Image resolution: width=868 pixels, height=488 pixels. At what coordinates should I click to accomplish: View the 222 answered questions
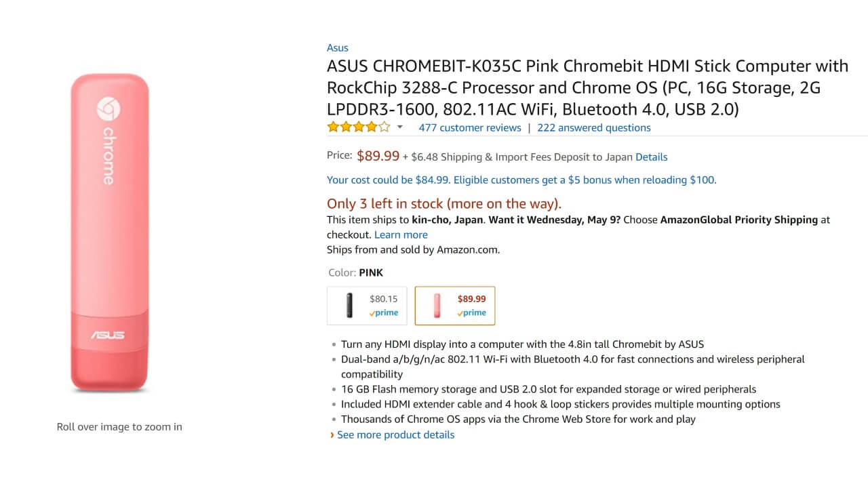tap(593, 127)
